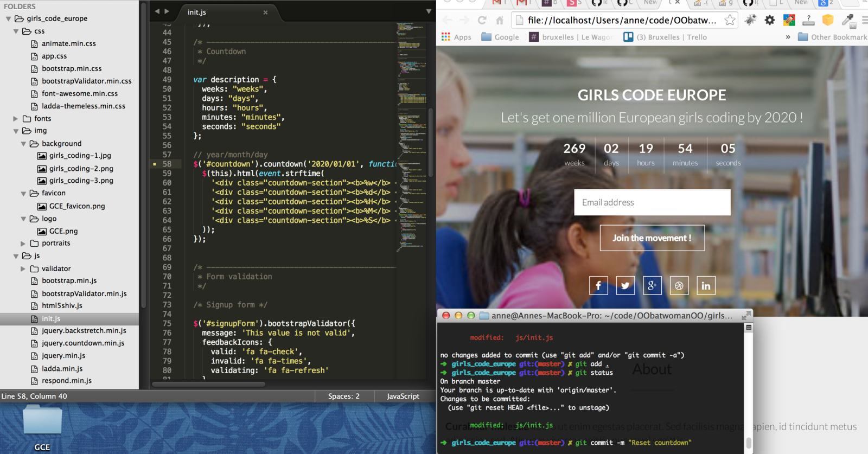Select girls_coding-1.jpg image file

(80, 156)
